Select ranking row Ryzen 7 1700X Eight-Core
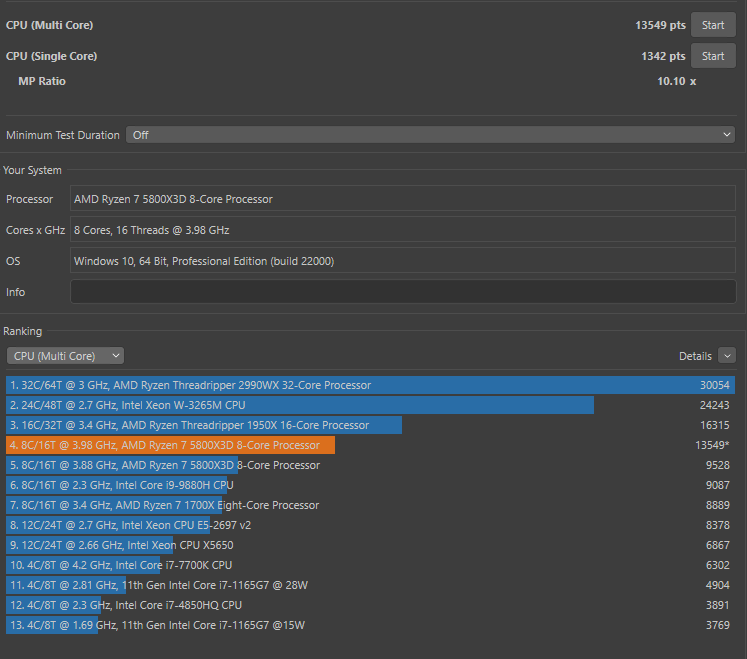Viewport: 747px width, 659px height. (370, 505)
